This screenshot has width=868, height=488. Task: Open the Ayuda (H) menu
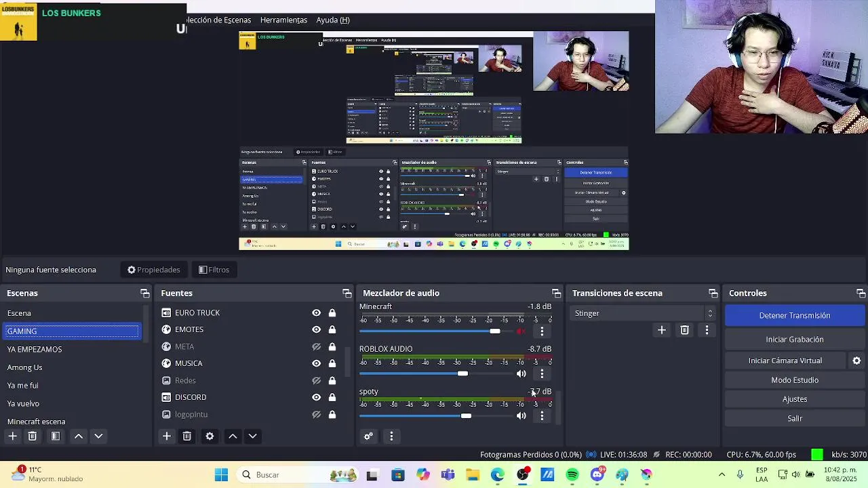[333, 20]
